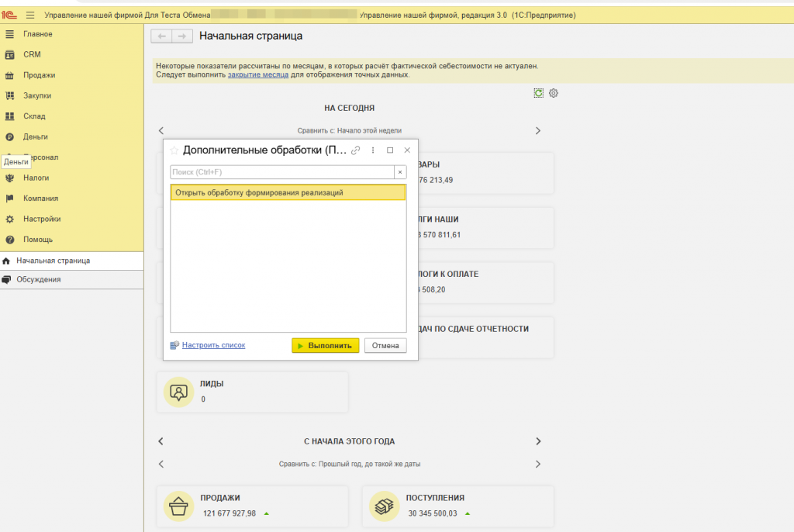Click the Настройки gear icon in the sidebar

point(9,219)
